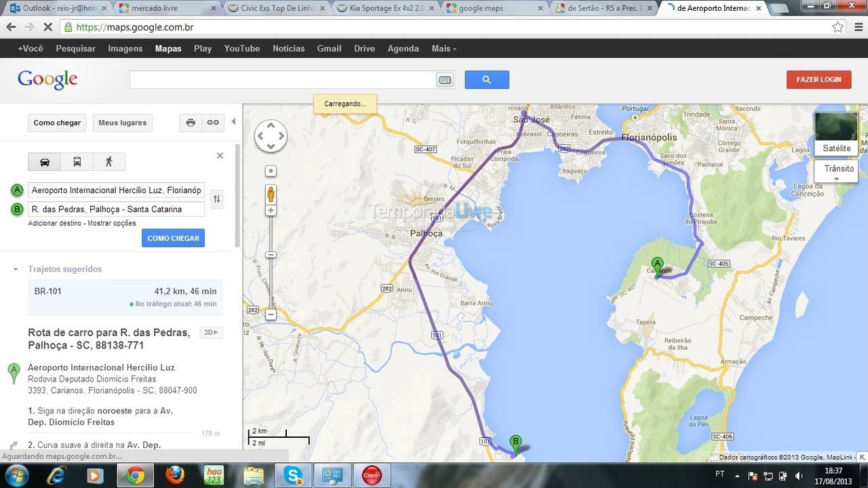Open the Start menu orb
The image size is (868, 488).
click(16, 475)
